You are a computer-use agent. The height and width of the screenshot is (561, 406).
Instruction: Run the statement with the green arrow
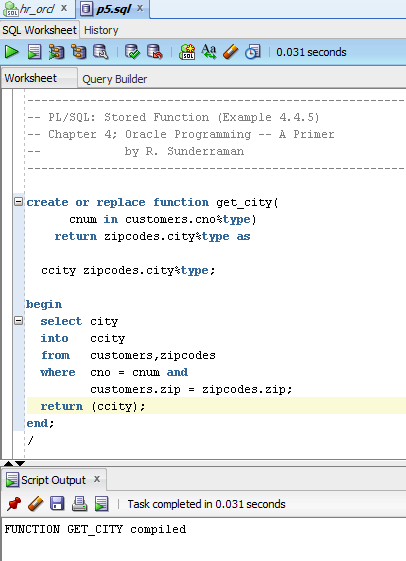11,52
